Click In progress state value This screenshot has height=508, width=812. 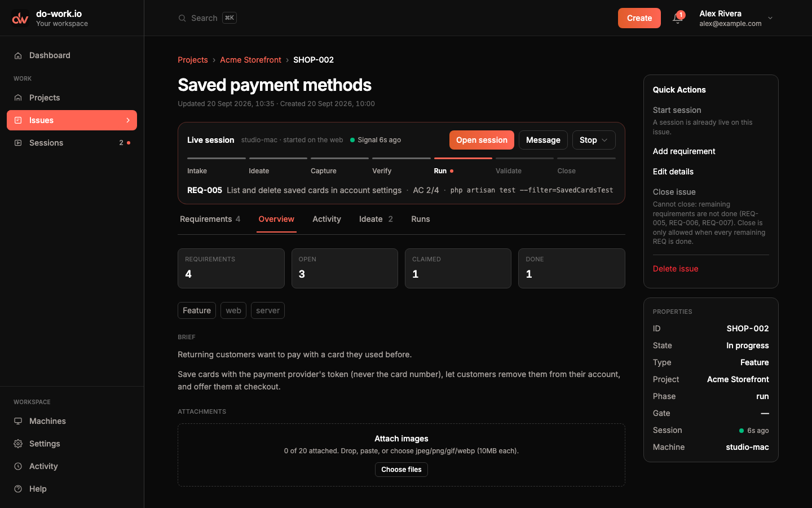pos(748,345)
